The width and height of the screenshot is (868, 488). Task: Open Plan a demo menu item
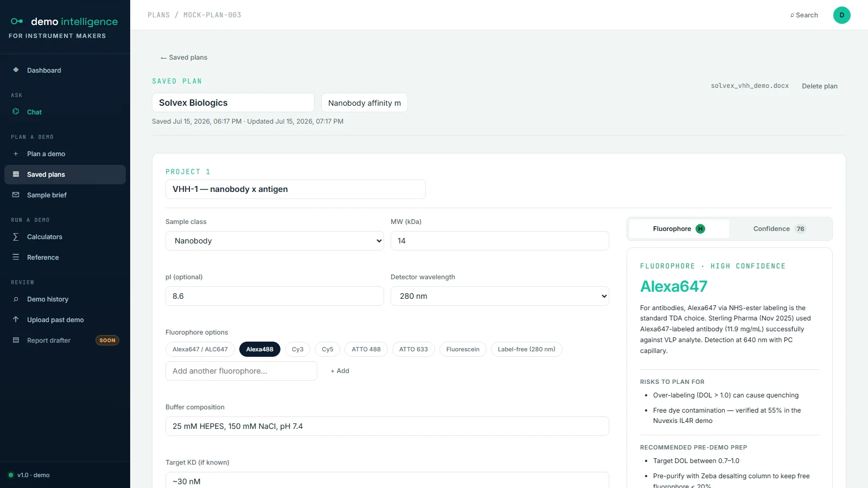pos(65,154)
